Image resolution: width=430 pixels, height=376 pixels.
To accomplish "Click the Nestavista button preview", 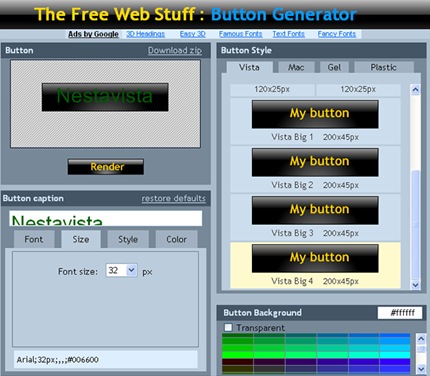I will pyautogui.click(x=105, y=97).
